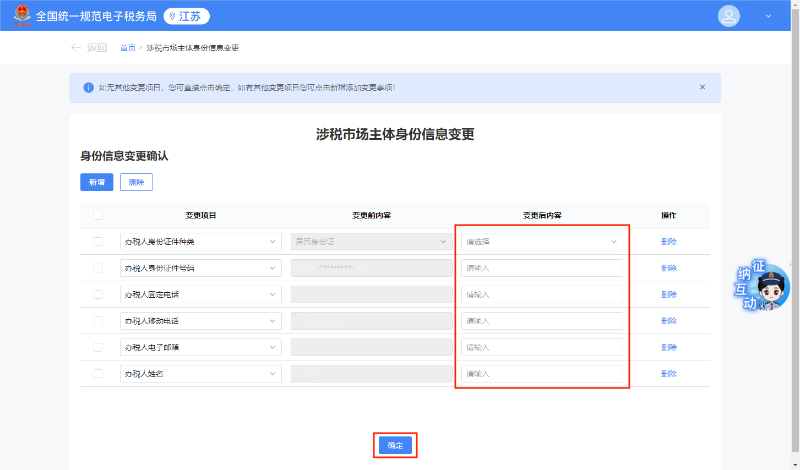800x470 pixels.
Task: Open the 办税人移动电话 item dropdown
Action: (201, 321)
